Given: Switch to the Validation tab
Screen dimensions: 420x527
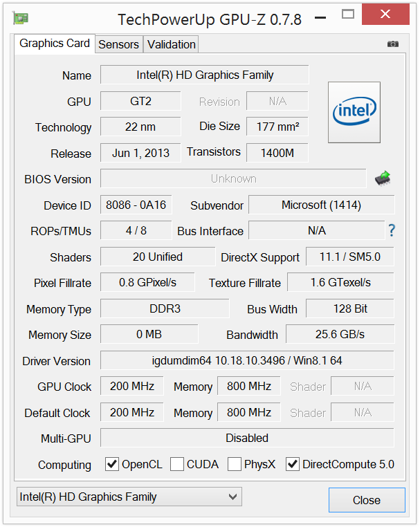Looking at the screenshot, I should [x=172, y=44].
